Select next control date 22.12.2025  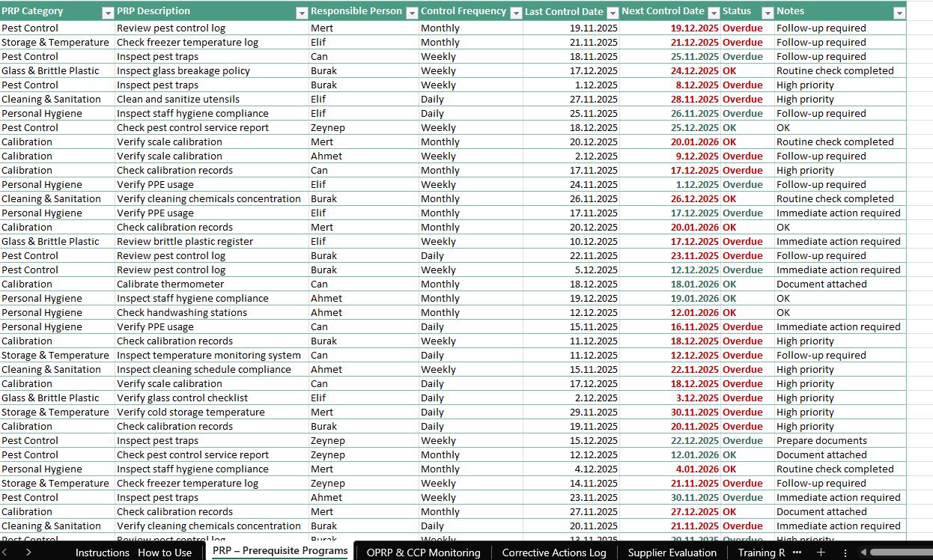[670, 440]
